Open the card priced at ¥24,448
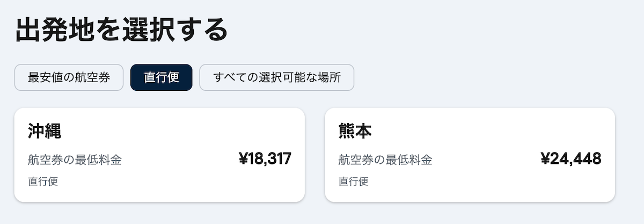The height and width of the screenshot is (224, 644). click(x=470, y=155)
